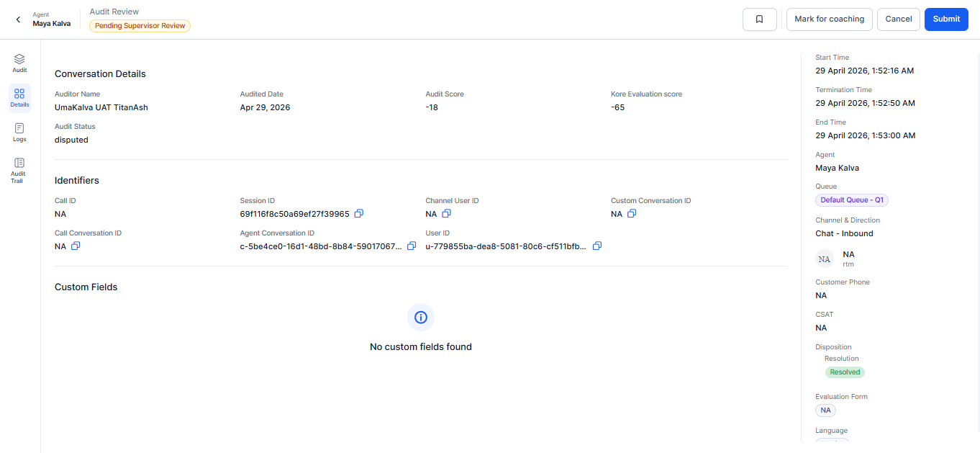Screen dimensions: 980x453
Task: Click No custom fields found message
Action: (x=421, y=346)
